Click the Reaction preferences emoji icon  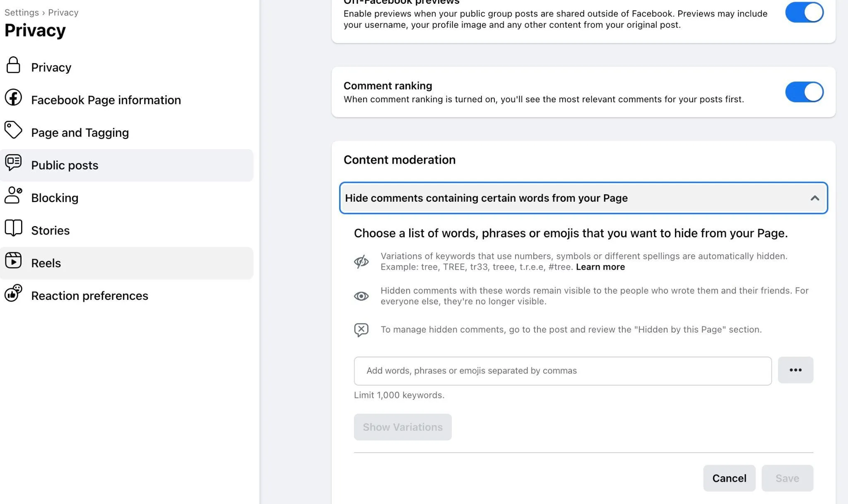pyautogui.click(x=13, y=293)
